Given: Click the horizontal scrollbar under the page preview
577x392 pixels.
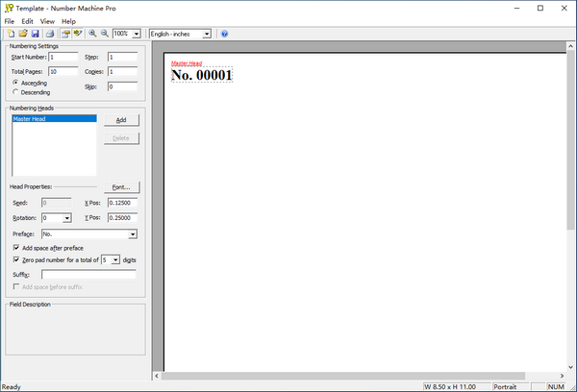Looking at the screenshot, I should click(x=356, y=376).
